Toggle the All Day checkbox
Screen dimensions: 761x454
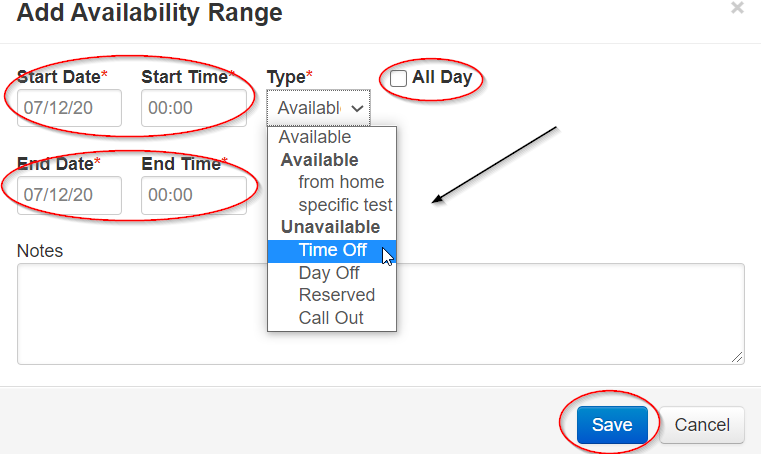(399, 79)
